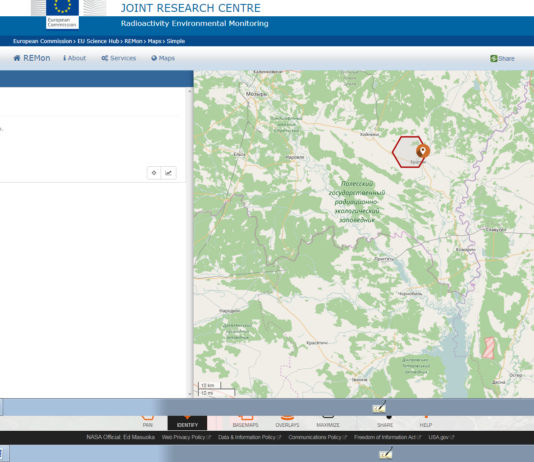Open EU Science Hub breadcrumb link
The image size is (534, 462).
click(98, 41)
